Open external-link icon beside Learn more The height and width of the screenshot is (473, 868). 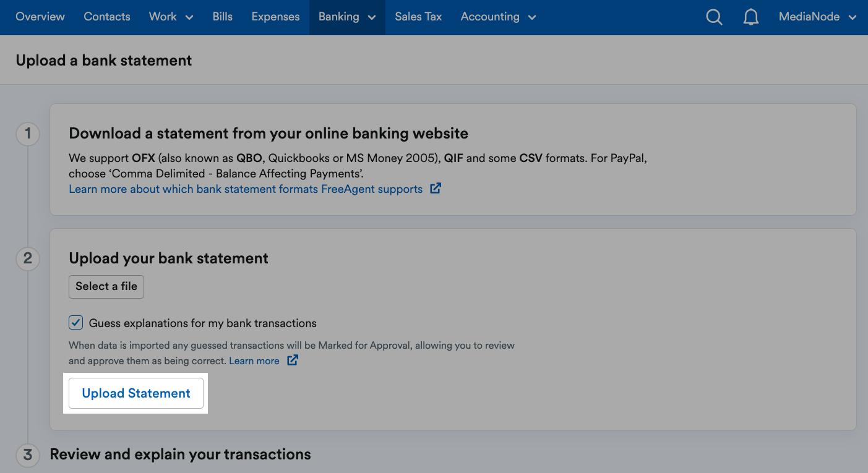(x=293, y=360)
